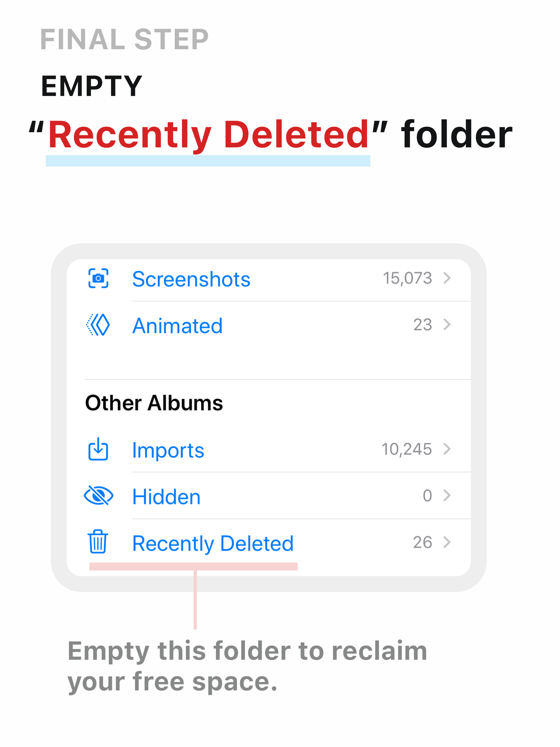This screenshot has height=747, width=560.
Task: Click the red Recently Deleted title text
Action: (208, 135)
